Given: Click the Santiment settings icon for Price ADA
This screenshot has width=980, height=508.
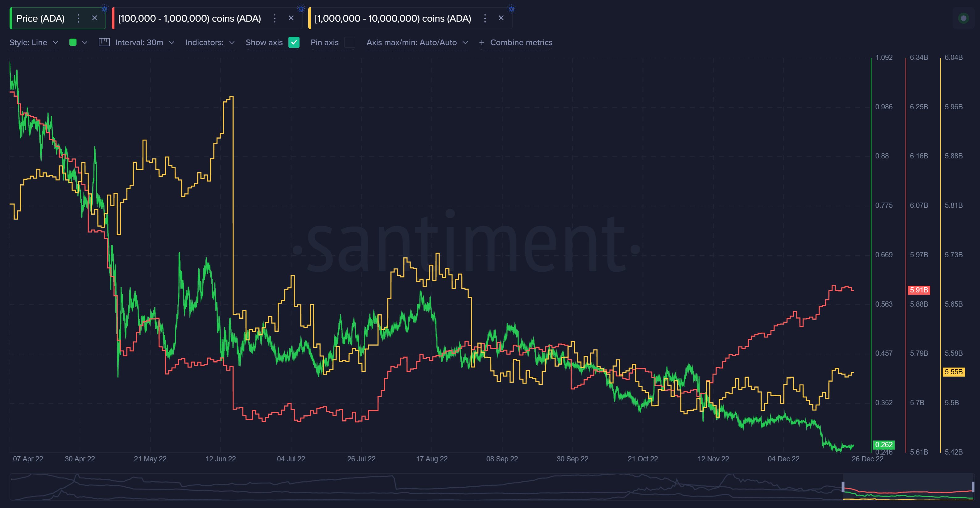Looking at the screenshot, I should (78, 18).
